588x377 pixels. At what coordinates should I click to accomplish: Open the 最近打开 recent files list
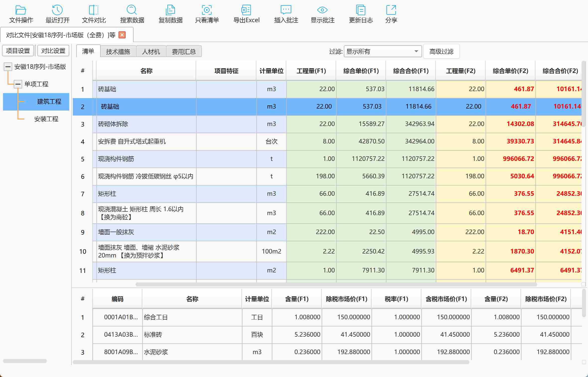[57, 14]
